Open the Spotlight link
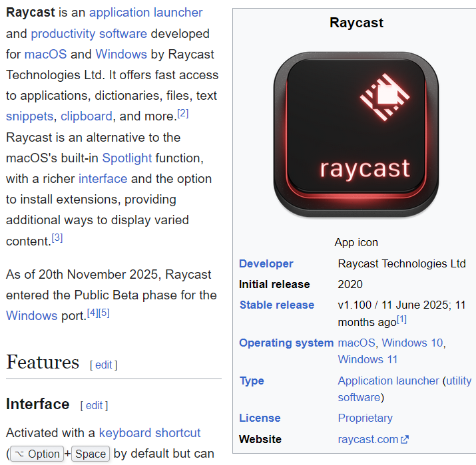The image size is (476, 465). (x=127, y=158)
